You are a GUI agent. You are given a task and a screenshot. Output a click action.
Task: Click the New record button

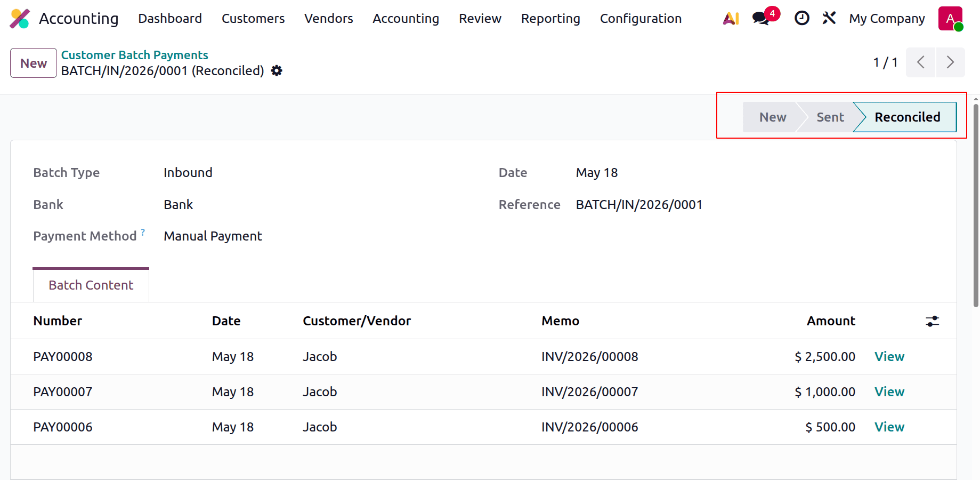(x=34, y=63)
